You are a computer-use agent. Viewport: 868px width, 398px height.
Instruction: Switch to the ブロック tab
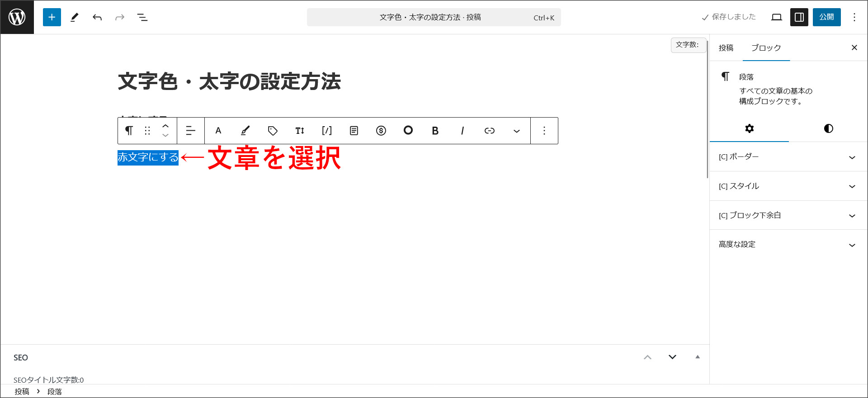tap(766, 48)
